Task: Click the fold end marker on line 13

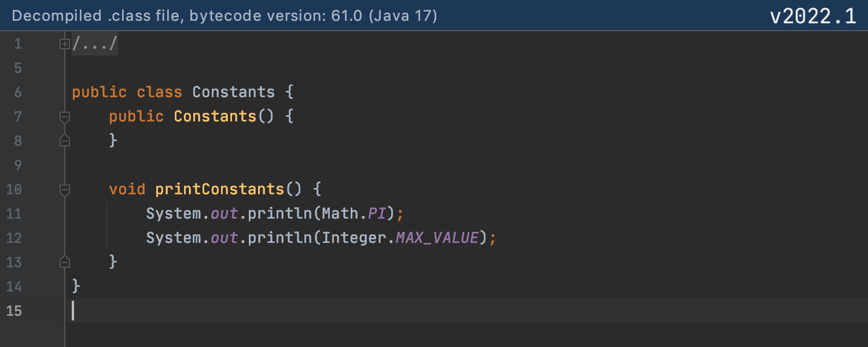Action: [65, 262]
